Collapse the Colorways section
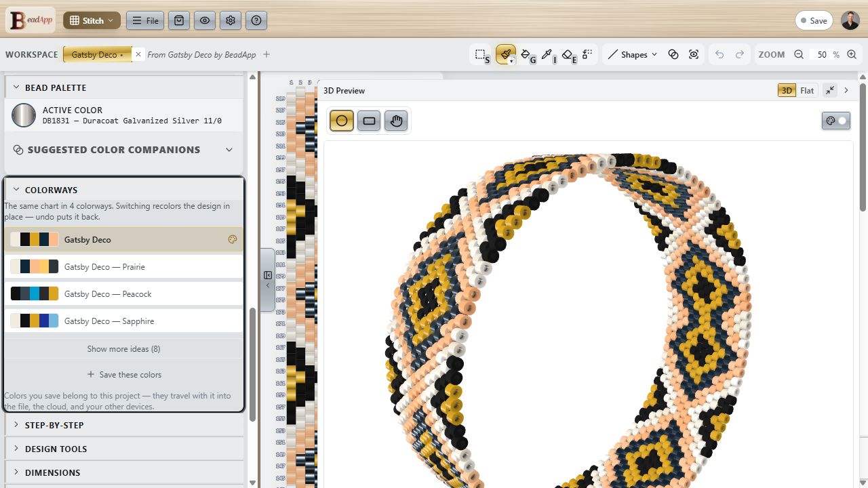This screenshot has height=488, width=868. 124,190
